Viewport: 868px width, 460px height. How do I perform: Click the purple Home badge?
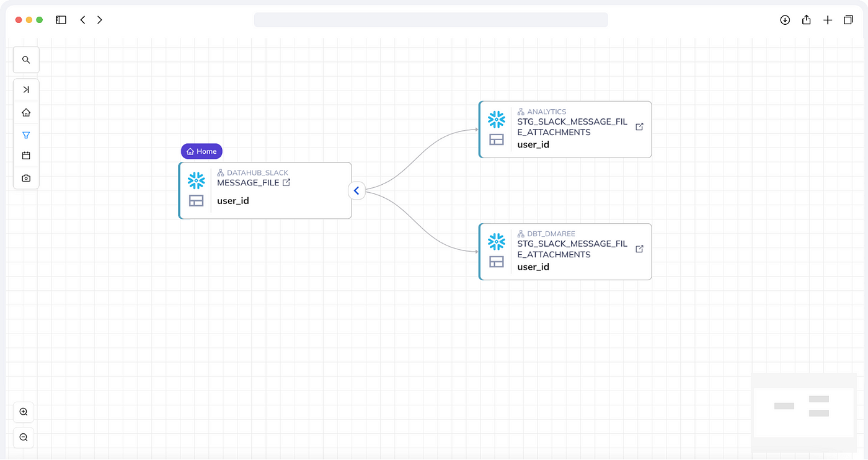tap(201, 151)
